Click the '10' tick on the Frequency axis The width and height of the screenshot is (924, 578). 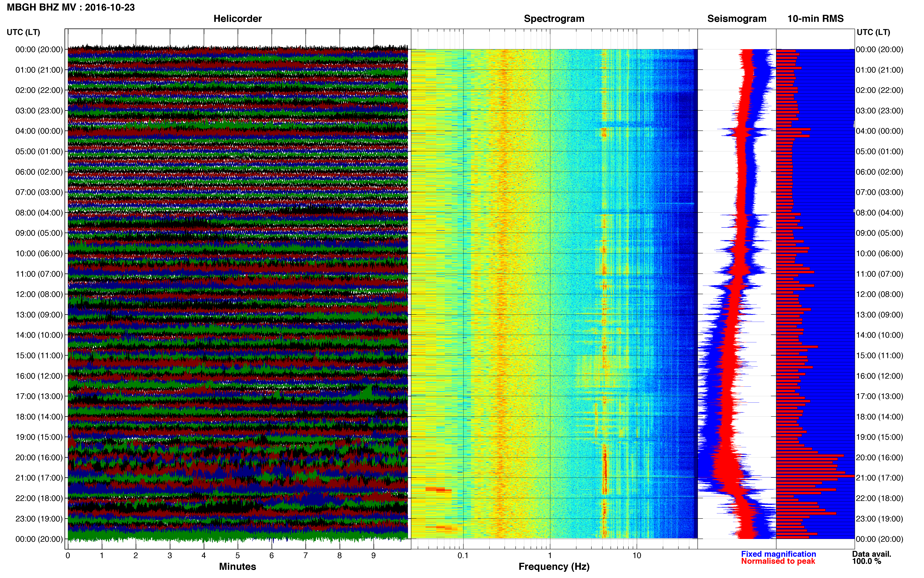coord(636,556)
